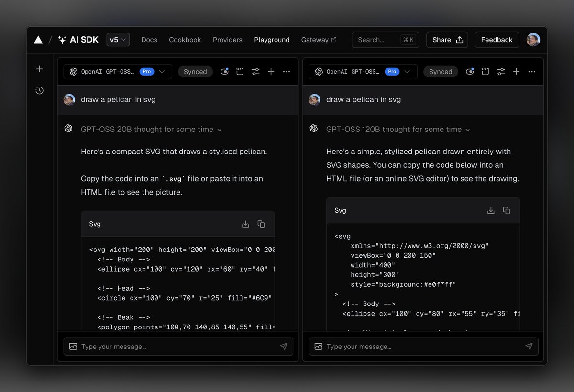Click the left message input field
This screenshot has height=392, width=574.
[x=178, y=347]
